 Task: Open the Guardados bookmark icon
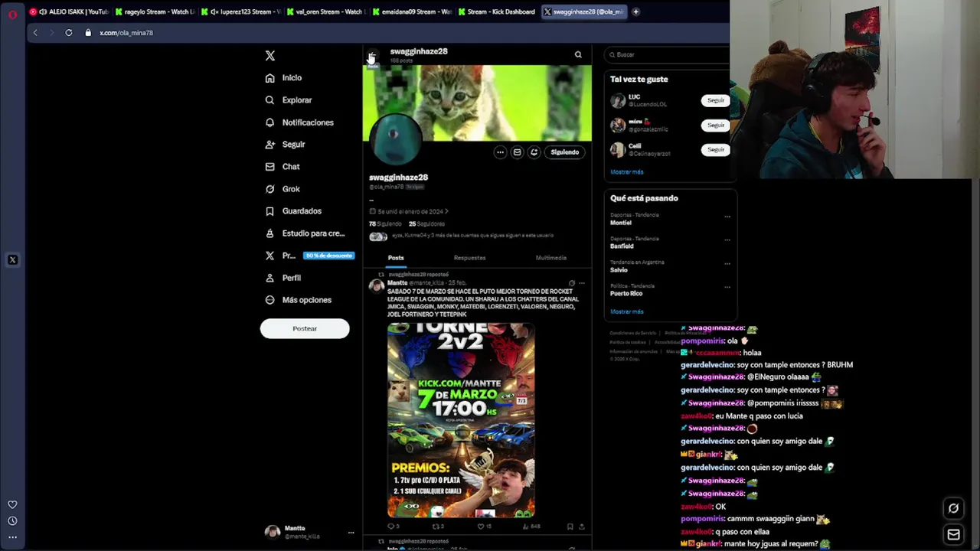tap(269, 211)
